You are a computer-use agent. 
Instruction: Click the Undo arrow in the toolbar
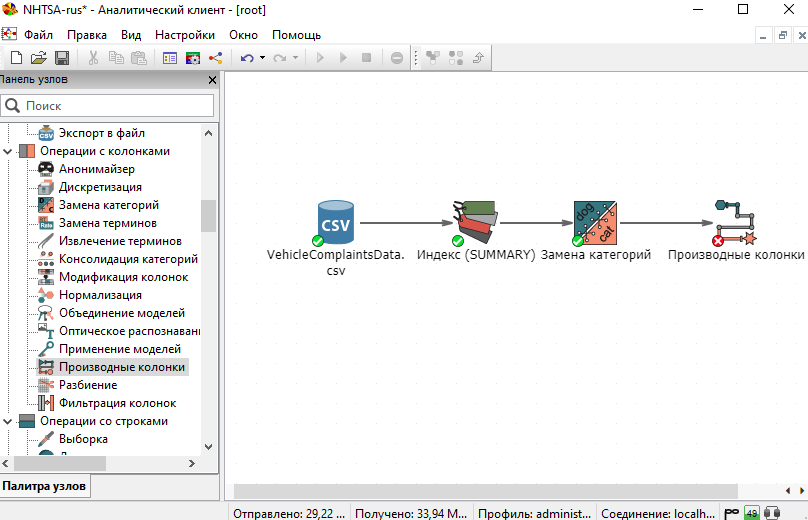(246, 58)
